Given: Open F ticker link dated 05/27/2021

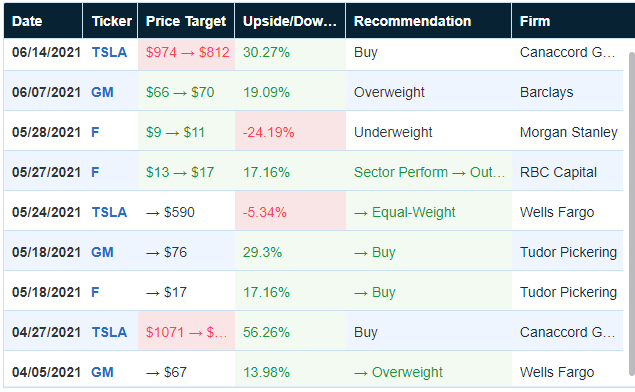Looking at the screenshot, I should (x=95, y=173).
